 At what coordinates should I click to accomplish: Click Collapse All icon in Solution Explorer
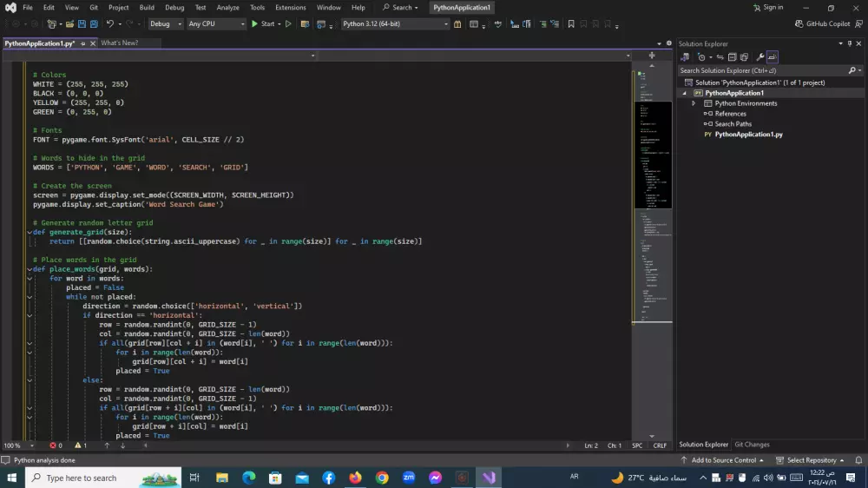733,57
